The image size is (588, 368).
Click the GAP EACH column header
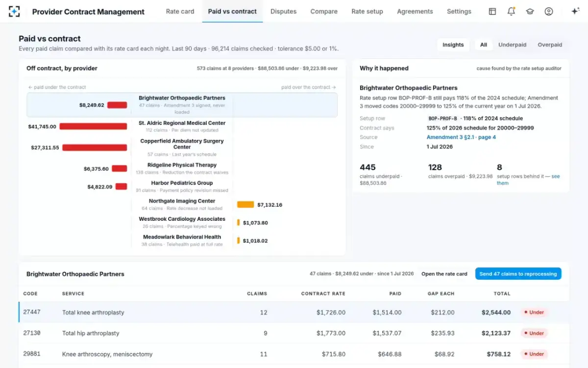pyautogui.click(x=441, y=293)
